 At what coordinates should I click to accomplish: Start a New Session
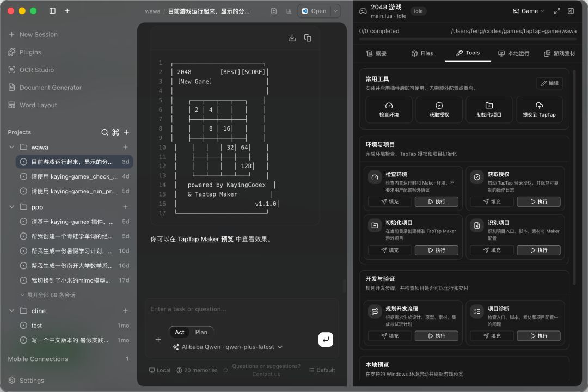[33, 34]
